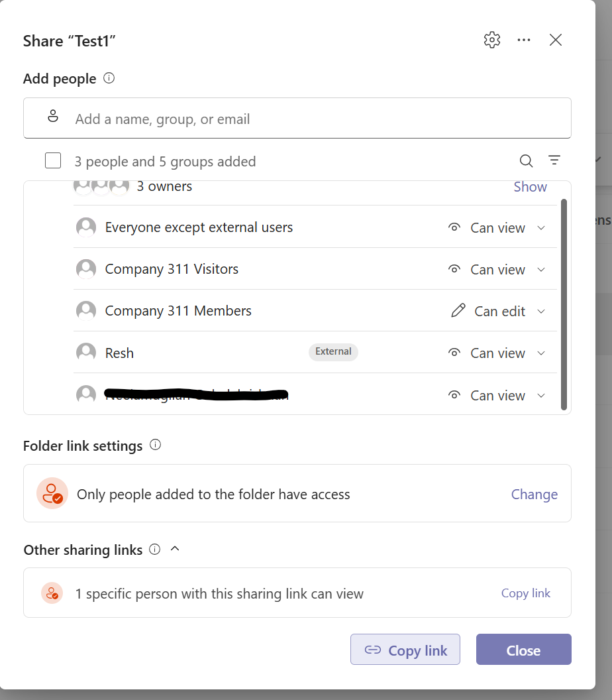Click the Folder link settings info icon

coord(155,445)
